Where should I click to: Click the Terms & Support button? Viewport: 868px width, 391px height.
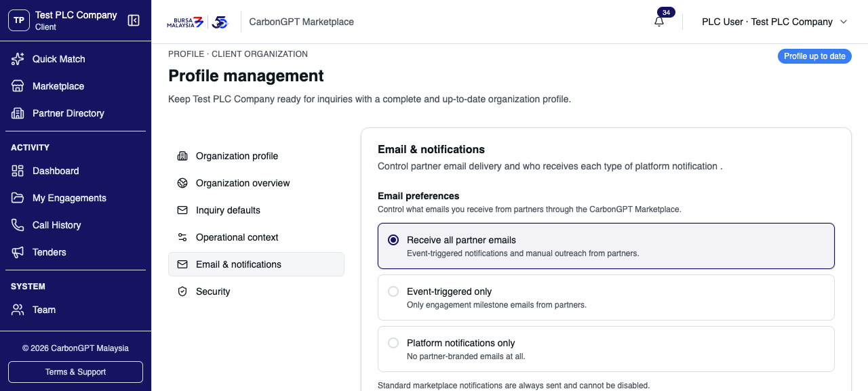click(x=75, y=372)
